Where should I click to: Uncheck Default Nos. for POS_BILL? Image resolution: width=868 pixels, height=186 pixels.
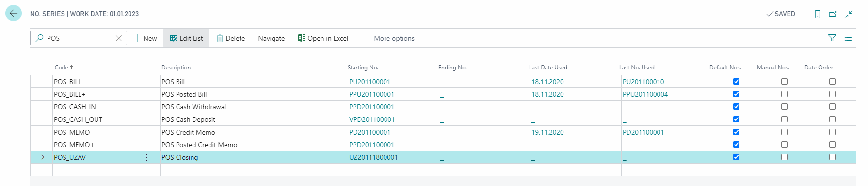(x=736, y=82)
